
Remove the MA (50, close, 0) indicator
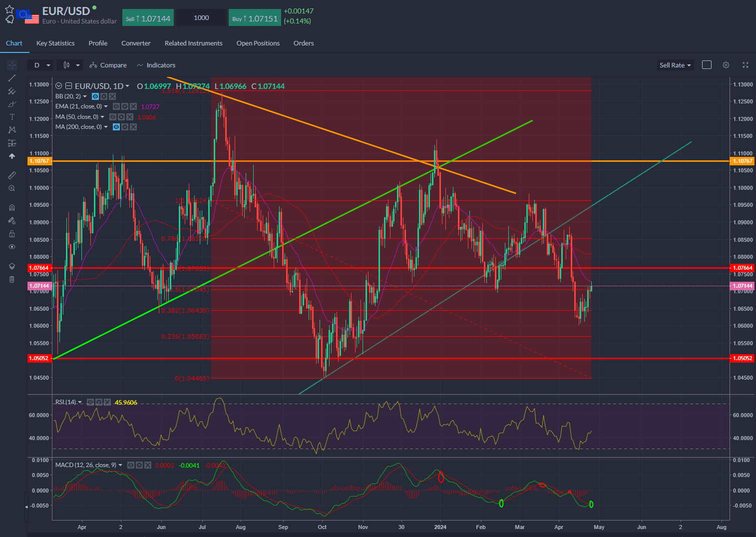pos(130,117)
